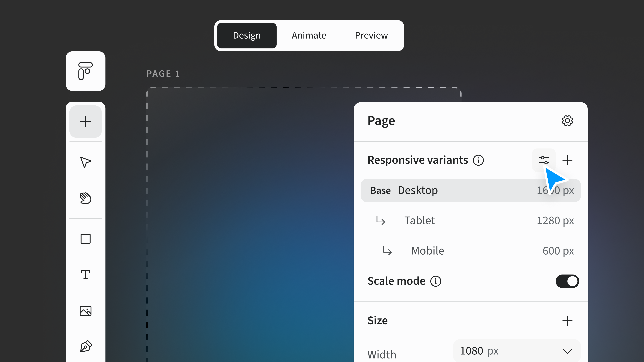Select the pointer selection tool

86,162
